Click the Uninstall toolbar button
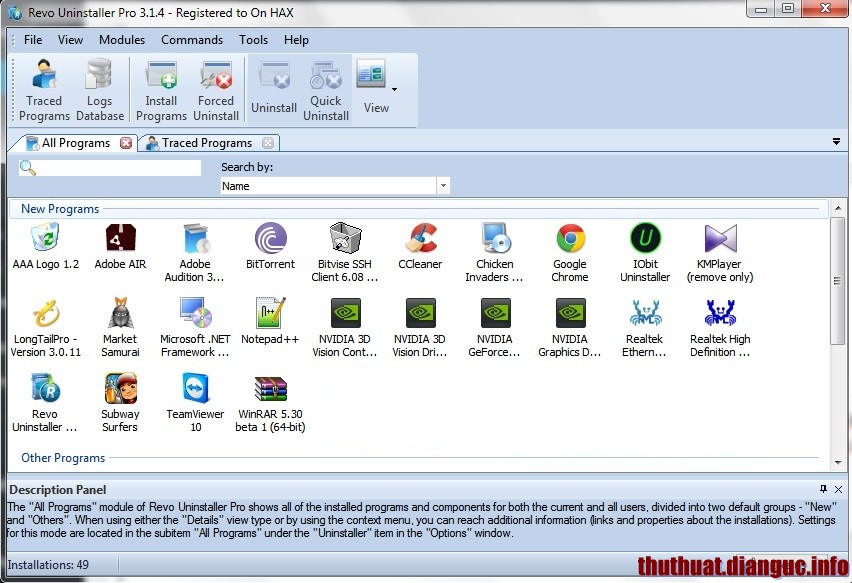The width and height of the screenshot is (852, 583). click(x=274, y=90)
